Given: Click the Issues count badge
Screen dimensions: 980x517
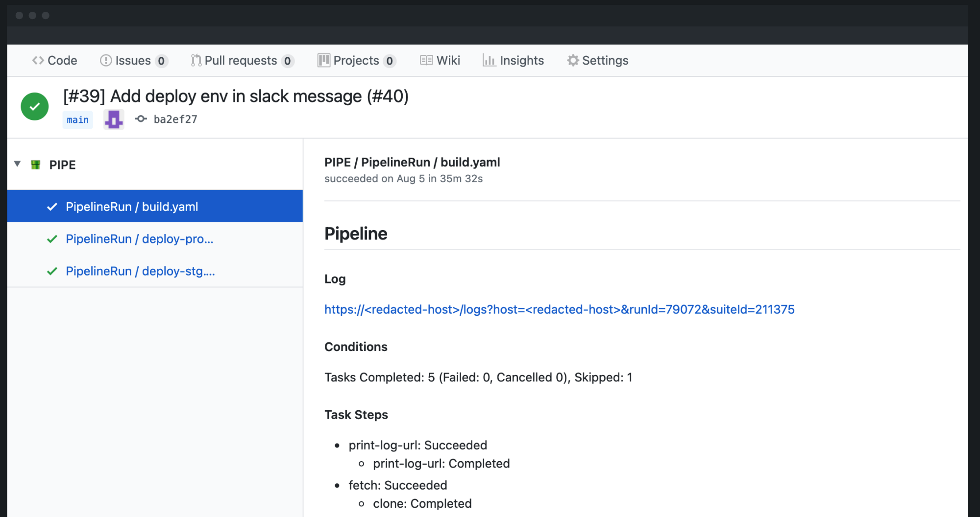Looking at the screenshot, I should coord(161,61).
